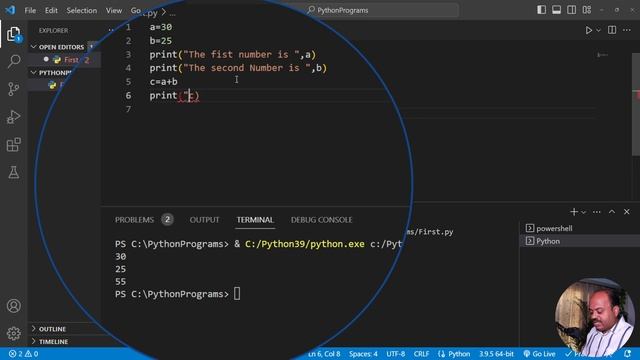The height and width of the screenshot is (360, 640).
Task: Open terminal panel more actions ellipsis
Action: click(597, 212)
